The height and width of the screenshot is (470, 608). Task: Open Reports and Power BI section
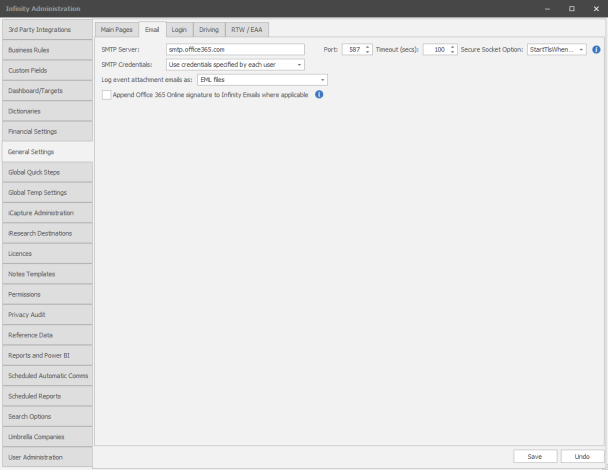[46, 355]
